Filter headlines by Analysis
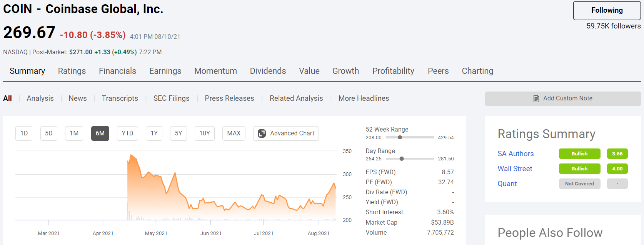 click(40, 98)
